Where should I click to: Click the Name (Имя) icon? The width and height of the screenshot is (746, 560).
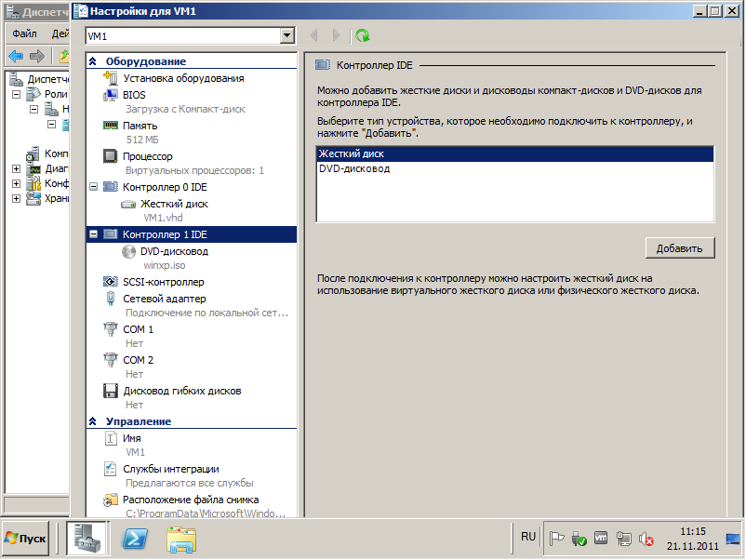tap(111, 438)
